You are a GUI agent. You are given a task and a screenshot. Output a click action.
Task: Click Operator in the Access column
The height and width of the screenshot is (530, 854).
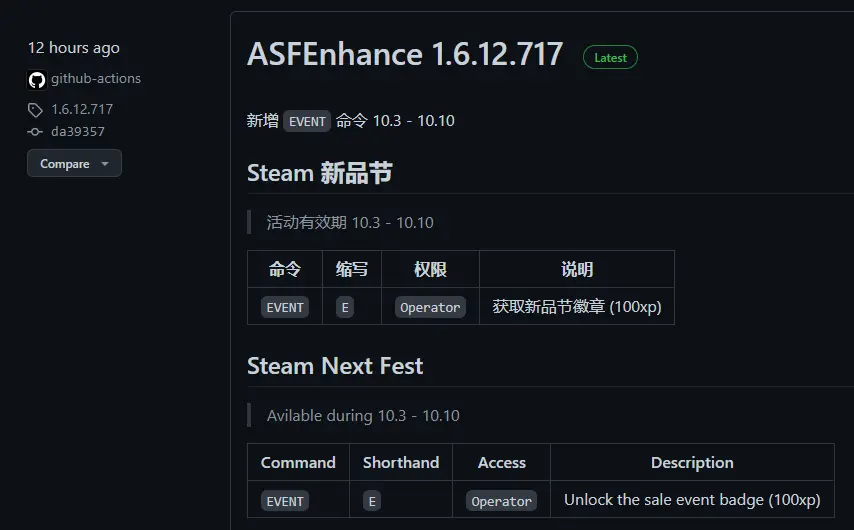tap(501, 501)
